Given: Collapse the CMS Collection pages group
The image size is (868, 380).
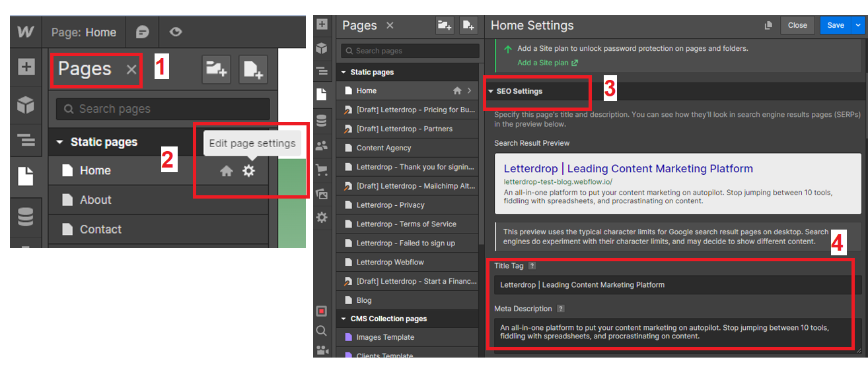Looking at the screenshot, I should click(x=344, y=319).
